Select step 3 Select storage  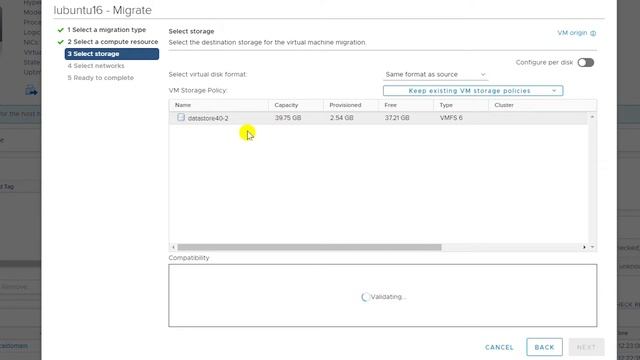pyautogui.click(x=111, y=54)
